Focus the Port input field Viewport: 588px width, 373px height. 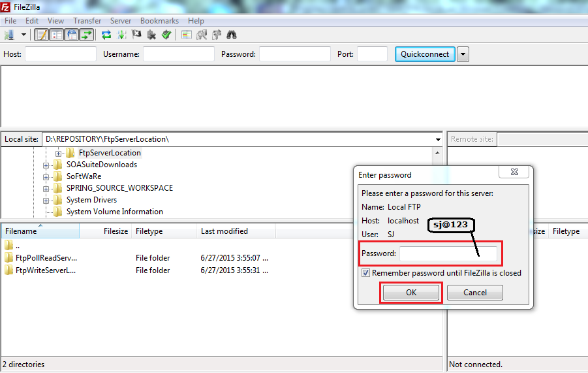[372, 54]
